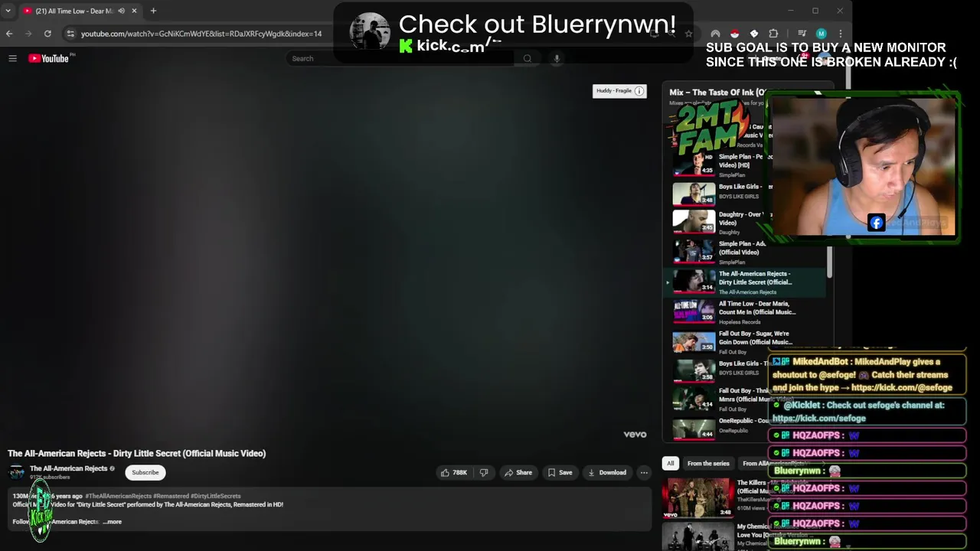Click the Facebook icon on webcam overlay
Screen dimensions: 980x551
pos(877,223)
